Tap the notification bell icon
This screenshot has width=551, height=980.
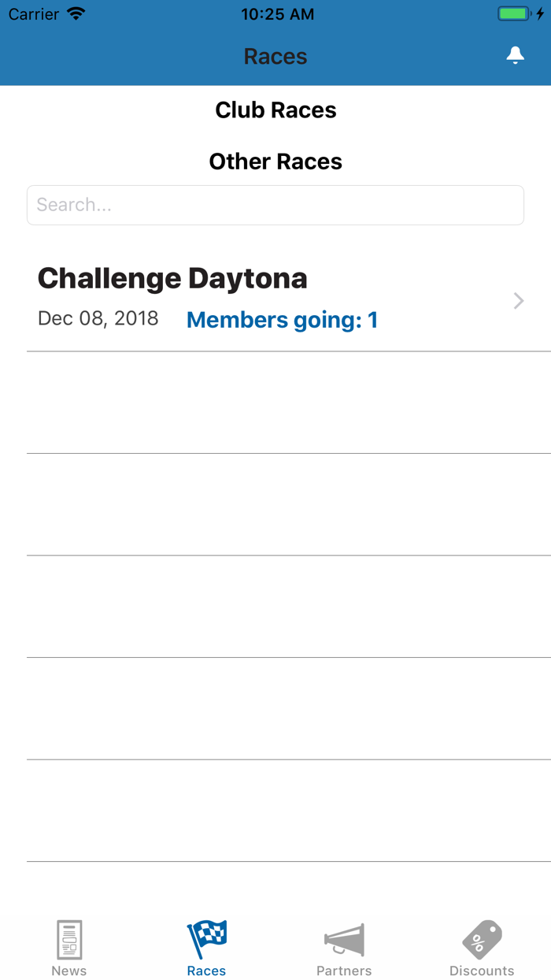(x=515, y=55)
